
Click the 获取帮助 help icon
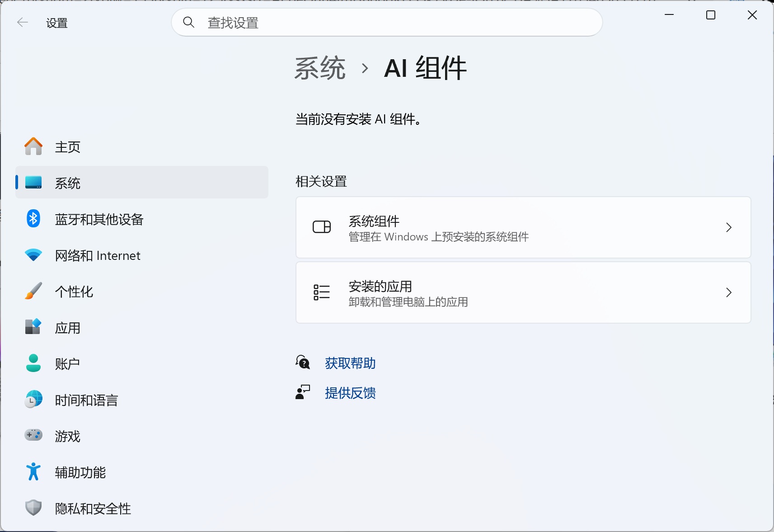tap(303, 362)
